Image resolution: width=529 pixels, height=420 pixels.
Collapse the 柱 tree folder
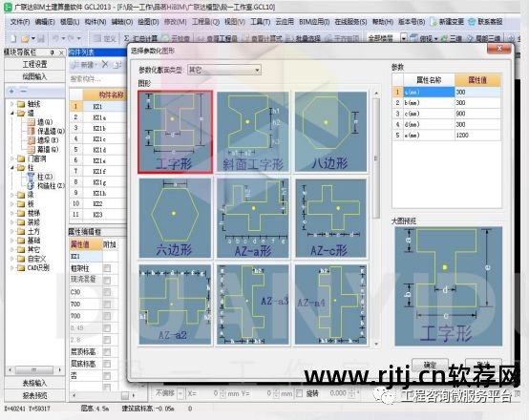[12, 167]
